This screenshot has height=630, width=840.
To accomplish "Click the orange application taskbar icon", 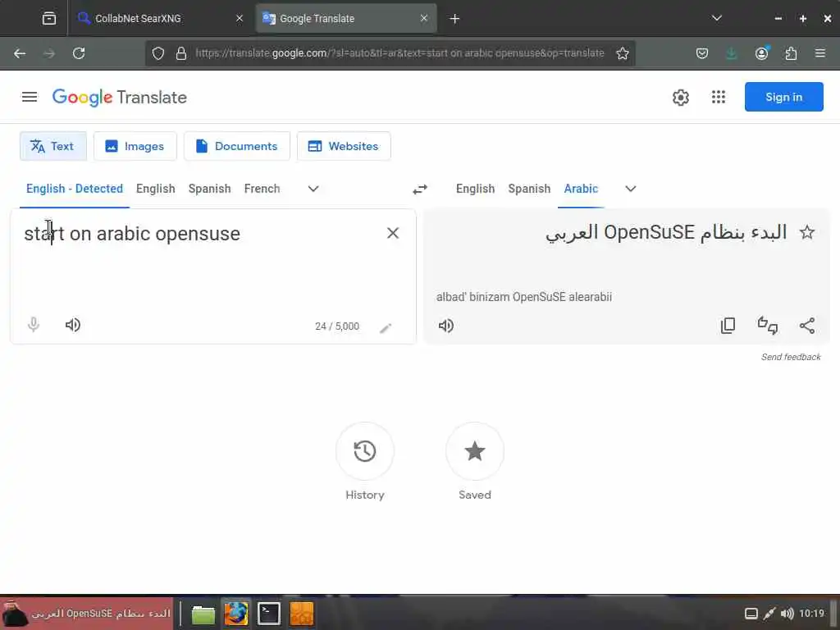I will tap(301, 614).
